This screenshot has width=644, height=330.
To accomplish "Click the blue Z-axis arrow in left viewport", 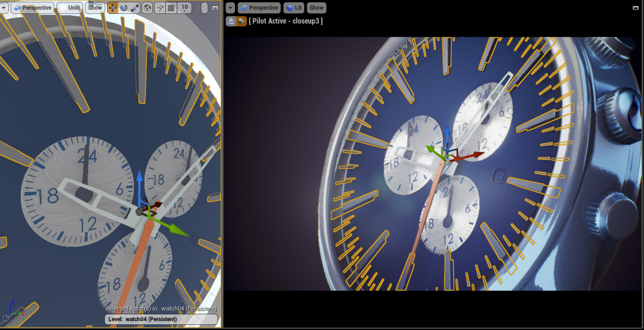I will click(139, 180).
